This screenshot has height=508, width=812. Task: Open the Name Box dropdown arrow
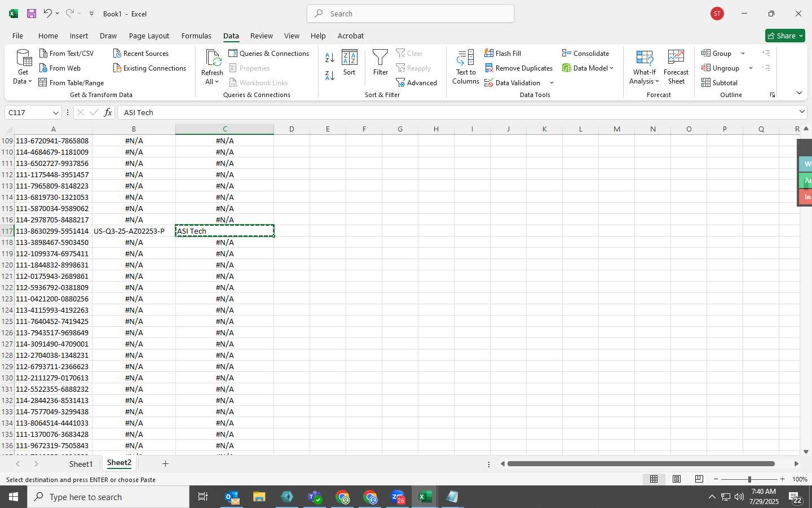55,112
